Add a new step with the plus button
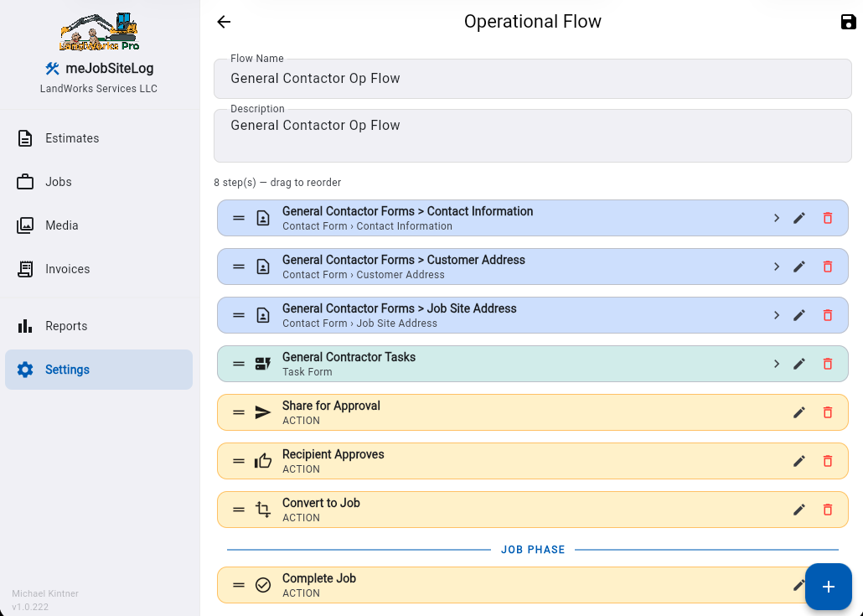Screen dimensions: 863x616 [x=828, y=587]
